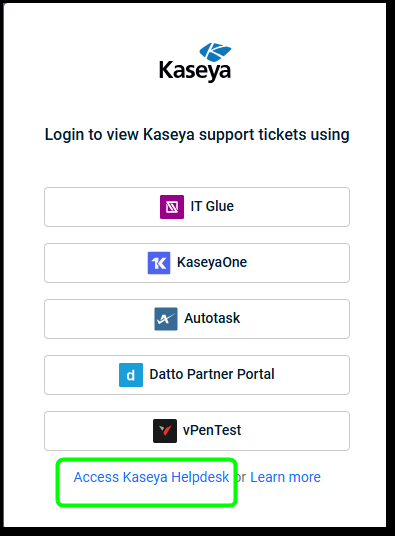
Task: Click the login heading text
Action: click(x=197, y=135)
